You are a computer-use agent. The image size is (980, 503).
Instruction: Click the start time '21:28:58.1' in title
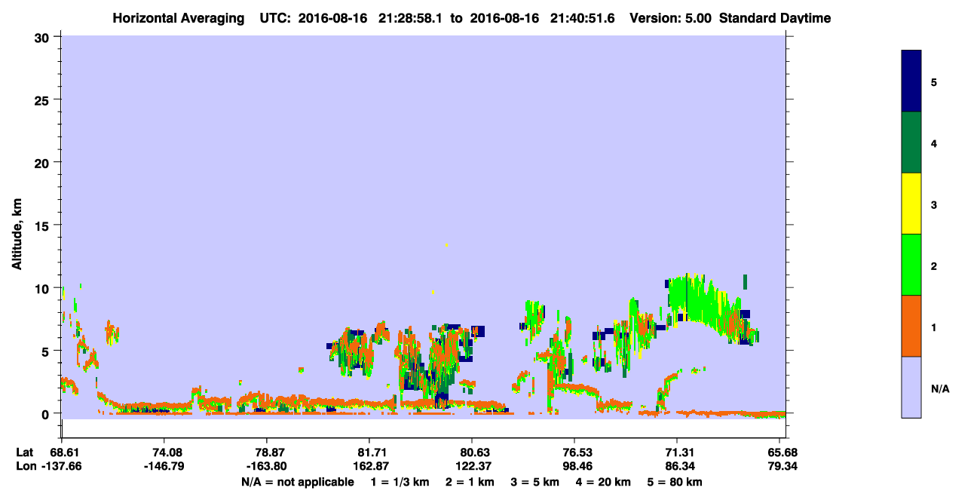click(x=409, y=18)
